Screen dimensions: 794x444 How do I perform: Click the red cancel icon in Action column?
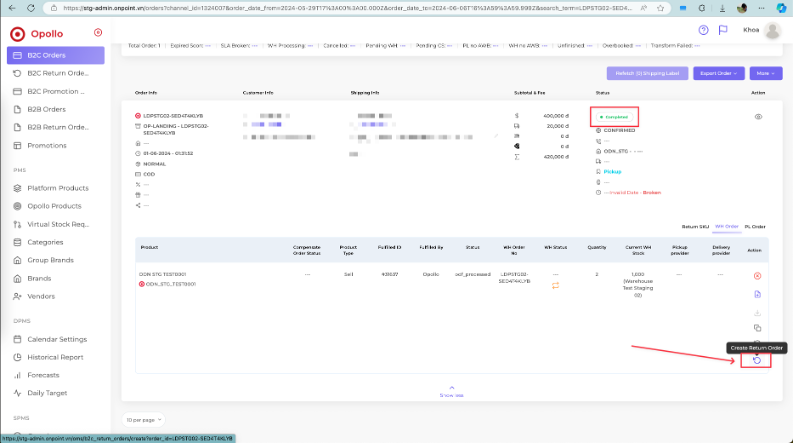[758, 276]
